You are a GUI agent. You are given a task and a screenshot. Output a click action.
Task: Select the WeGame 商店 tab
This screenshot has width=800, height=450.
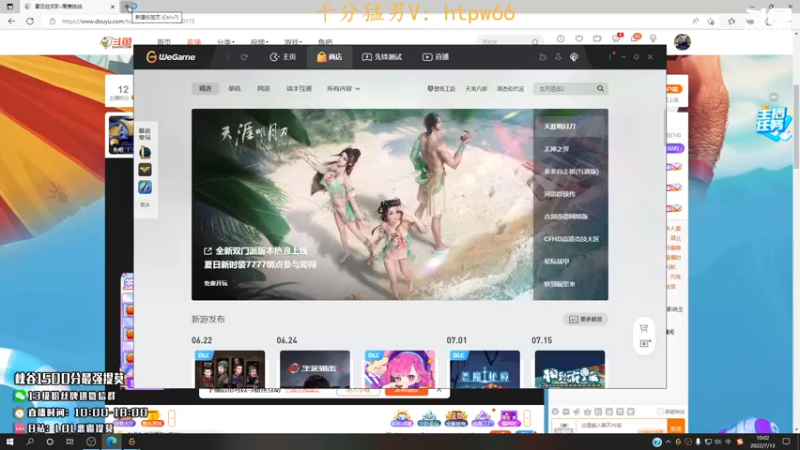[x=330, y=57]
